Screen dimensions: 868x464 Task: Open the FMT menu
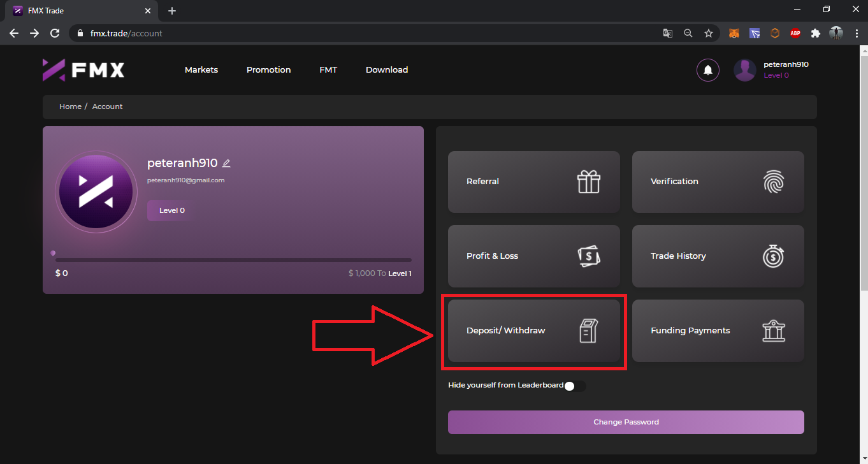pos(328,70)
